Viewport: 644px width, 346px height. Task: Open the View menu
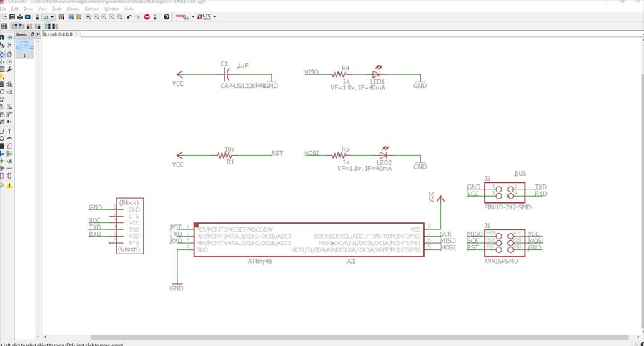[42, 9]
